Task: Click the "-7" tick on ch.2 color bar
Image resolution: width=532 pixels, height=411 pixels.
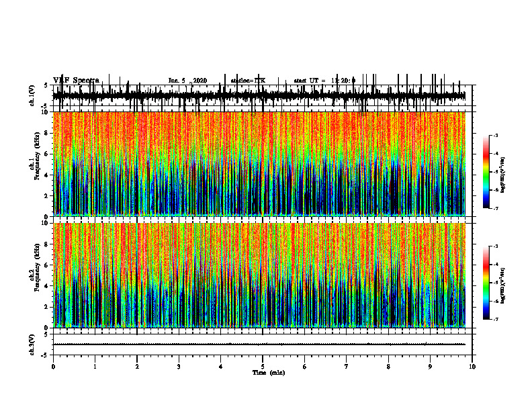Action: tap(496, 319)
